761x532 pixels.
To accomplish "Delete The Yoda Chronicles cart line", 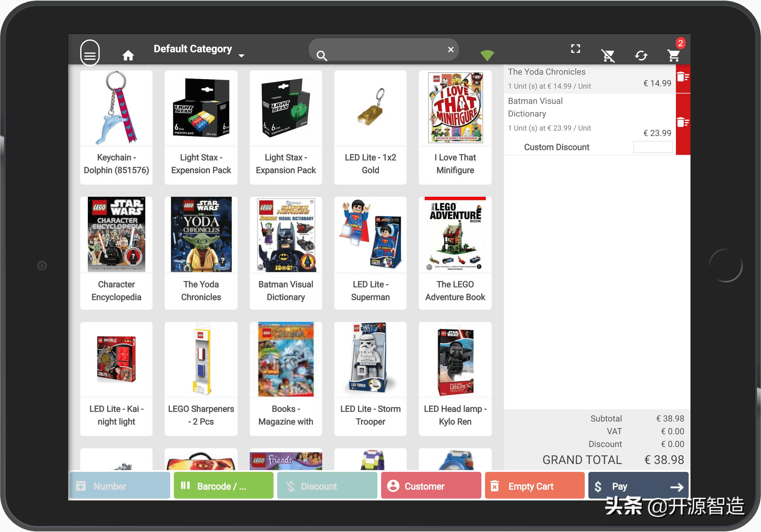I will (683, 77).
